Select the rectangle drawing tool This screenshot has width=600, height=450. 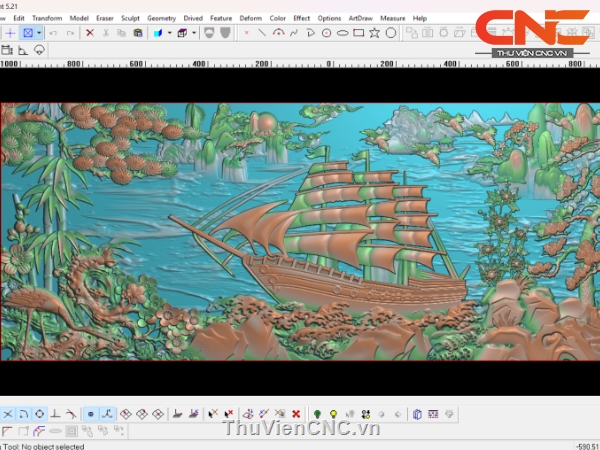tap(358, 32)
